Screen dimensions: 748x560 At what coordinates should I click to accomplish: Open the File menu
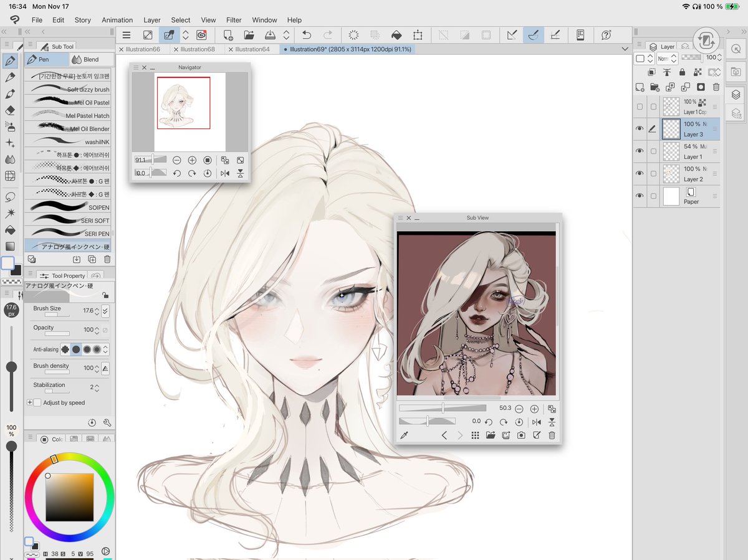click(x=37, y=20)
